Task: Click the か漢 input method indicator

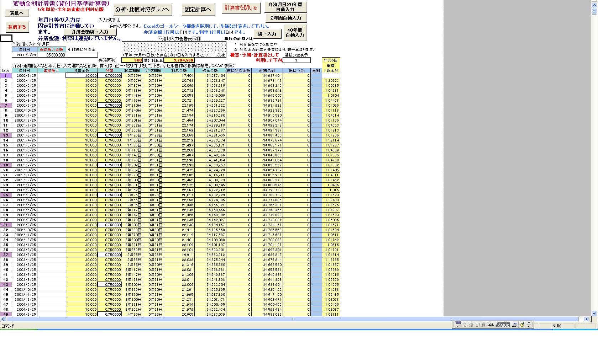Action: (481, 325)
